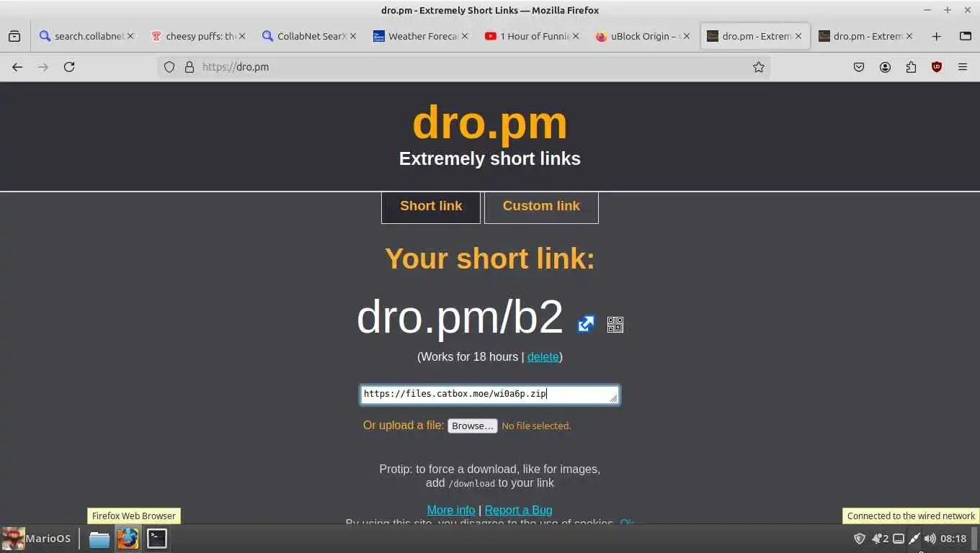Click the delete link for short link
The image size is (980, 553).
pos(543,357)
